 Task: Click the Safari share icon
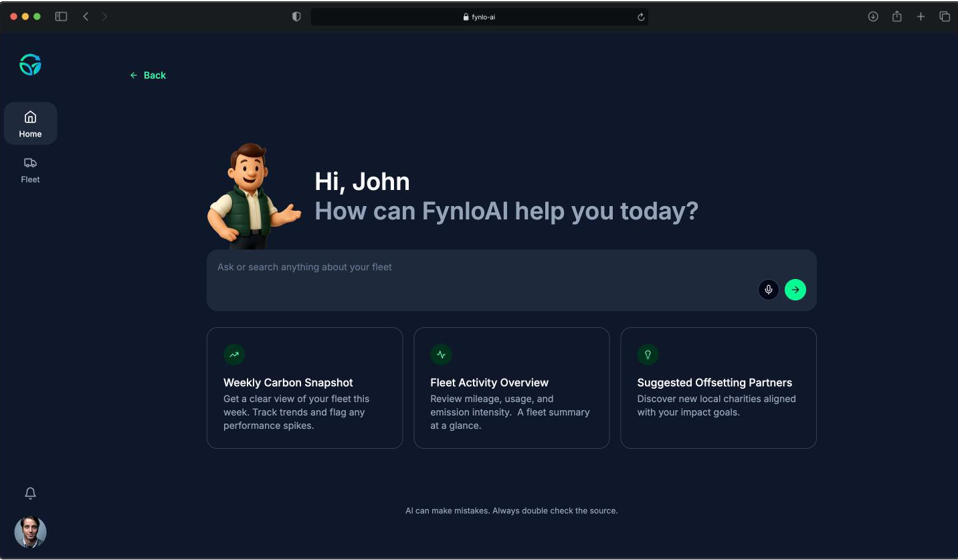pyautogui.click(x=897, y=17)
